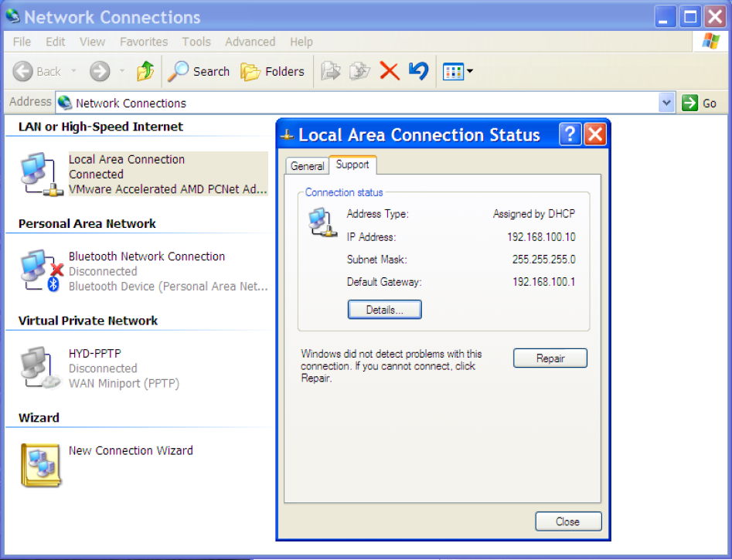This screenshot has height=560, width=732.
Task: Click the help question mark in dialog title
Action: pos(570,135)
